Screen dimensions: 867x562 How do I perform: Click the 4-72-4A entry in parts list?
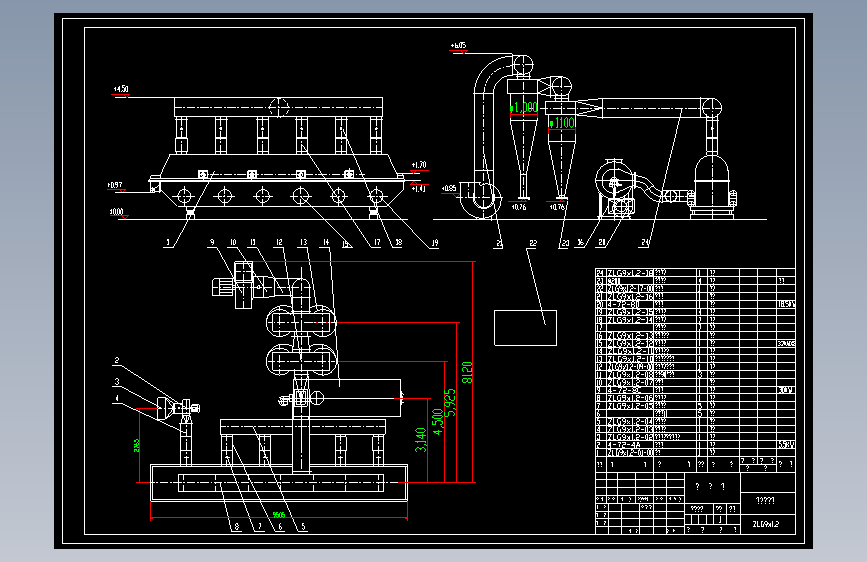click(625, 445)
